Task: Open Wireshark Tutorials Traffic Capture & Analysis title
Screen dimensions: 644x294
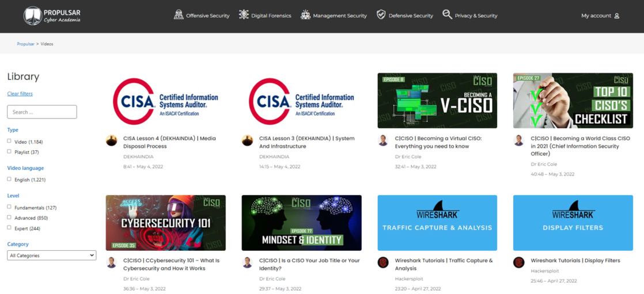Action: coord(444,265)
